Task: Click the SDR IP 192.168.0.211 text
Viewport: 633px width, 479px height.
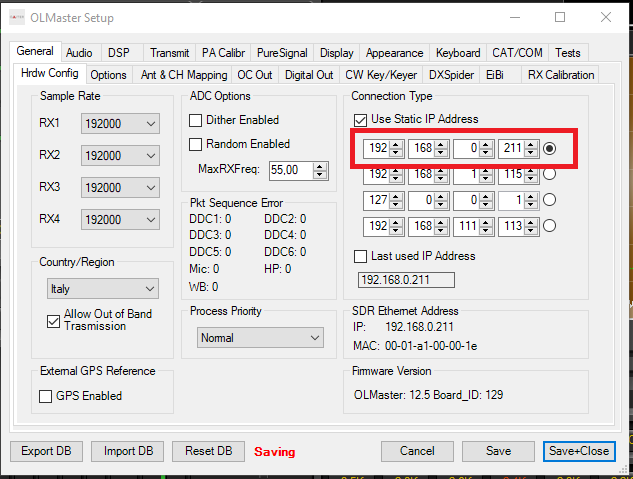Action: pos(419,327)
